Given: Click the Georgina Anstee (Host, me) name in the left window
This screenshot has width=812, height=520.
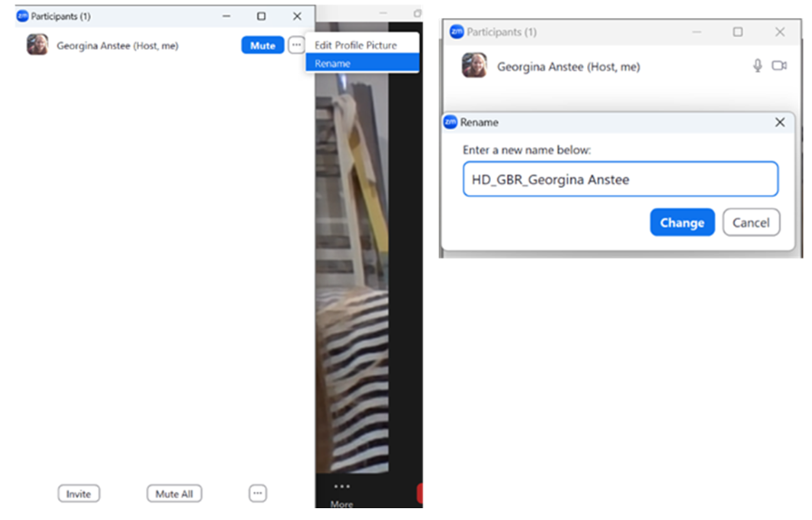Looking at the screenshot, I should click(118, 45).
